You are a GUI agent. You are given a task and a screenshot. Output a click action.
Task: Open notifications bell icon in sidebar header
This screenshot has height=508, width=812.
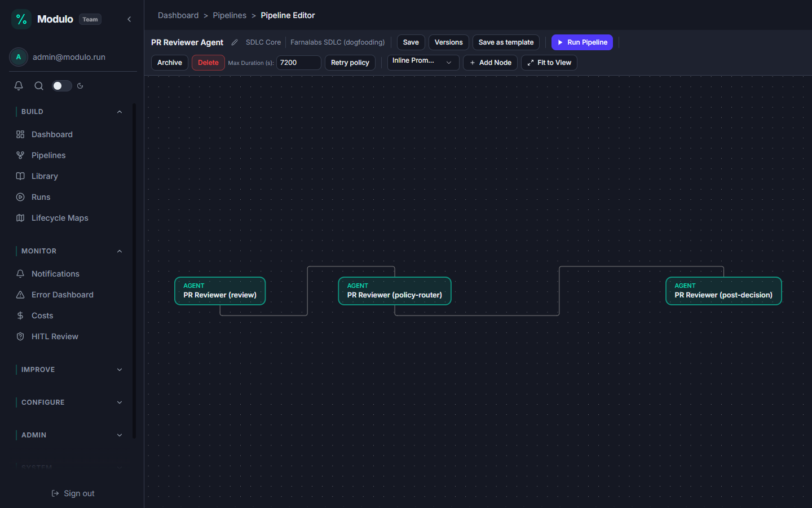click(x=19, y=86)
